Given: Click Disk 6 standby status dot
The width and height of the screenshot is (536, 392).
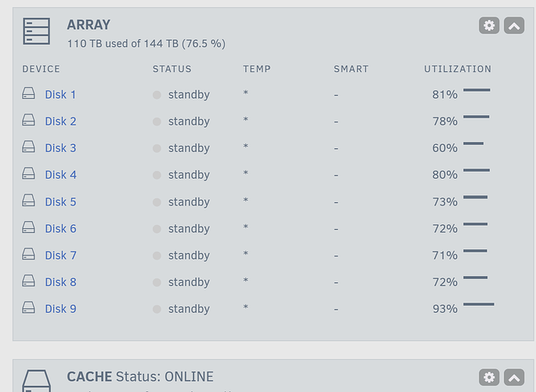Looking at the screenshot, I should pyautogui.click(x=157, y=229).
